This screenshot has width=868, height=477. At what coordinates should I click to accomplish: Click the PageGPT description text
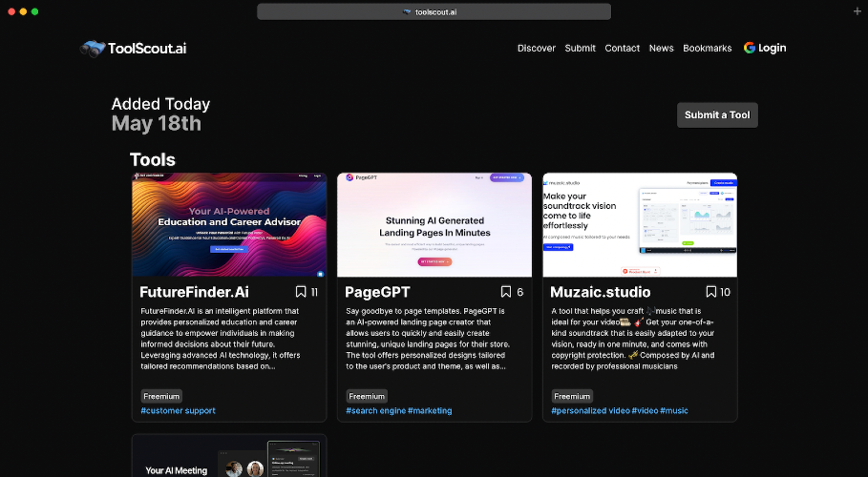tap(428, 339)
